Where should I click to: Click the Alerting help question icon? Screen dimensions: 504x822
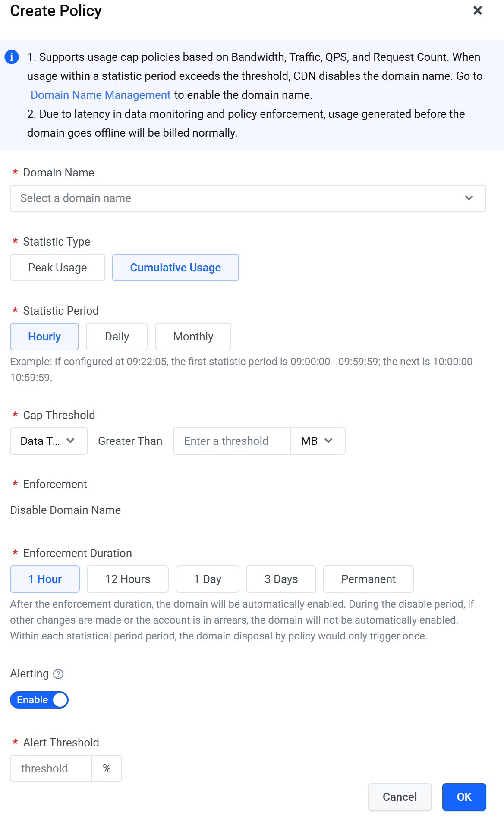click(58, 674)
